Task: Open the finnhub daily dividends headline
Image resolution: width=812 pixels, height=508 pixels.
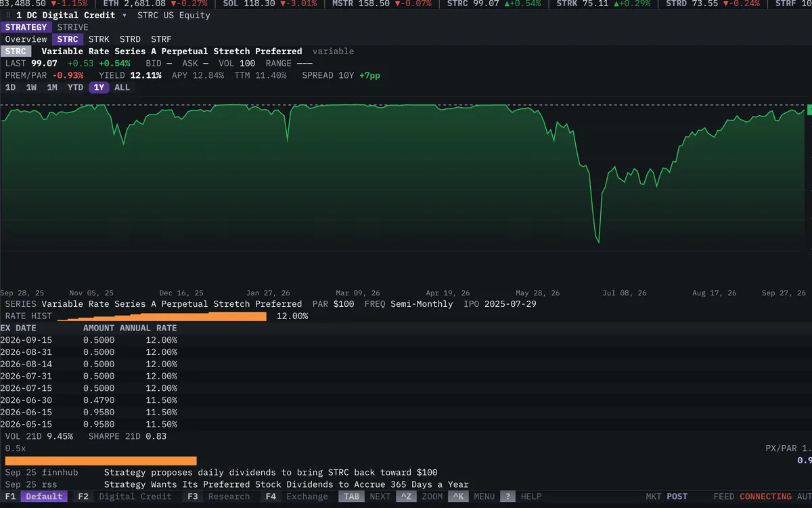Action: pos(271,472)
